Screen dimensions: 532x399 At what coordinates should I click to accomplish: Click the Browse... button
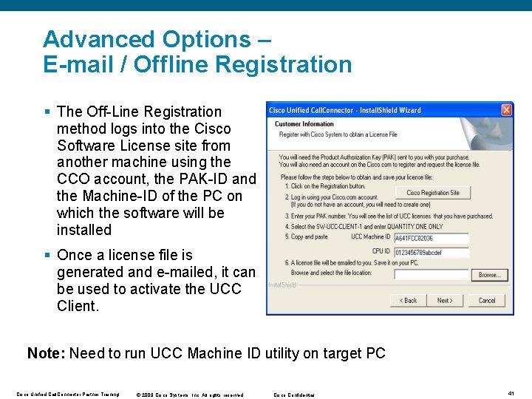point(490,275)
